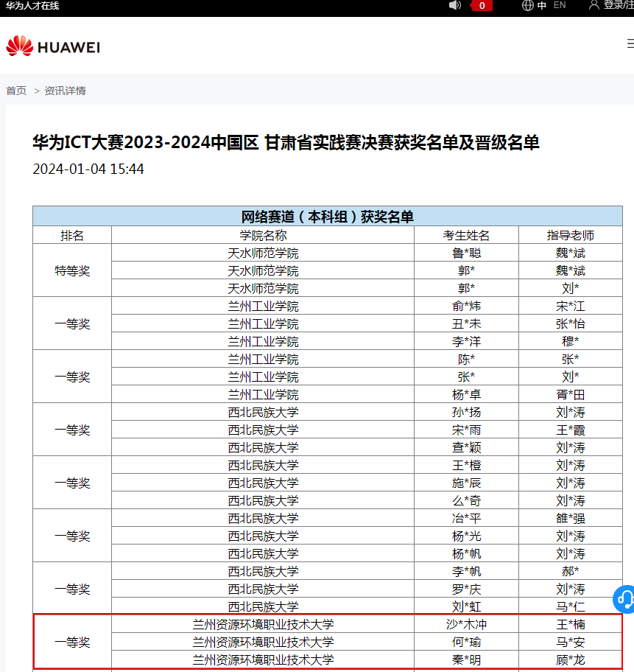Switch language to EN

[560, 5]
